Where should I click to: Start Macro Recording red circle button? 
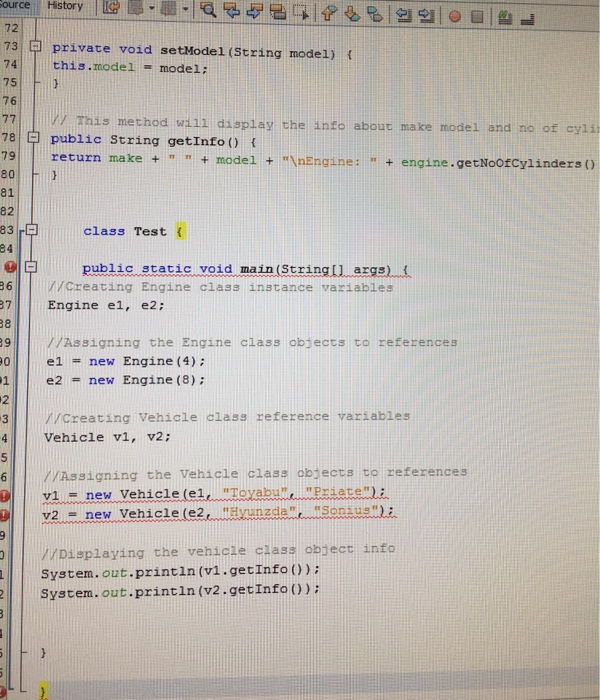455,17
